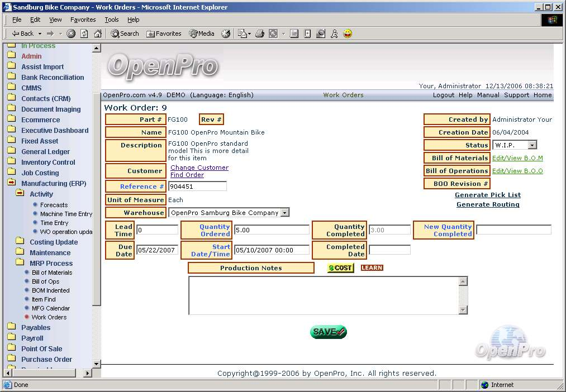Click the green $COST icon
The width and height of the screenshot is (566, 392).
[340, 268]
